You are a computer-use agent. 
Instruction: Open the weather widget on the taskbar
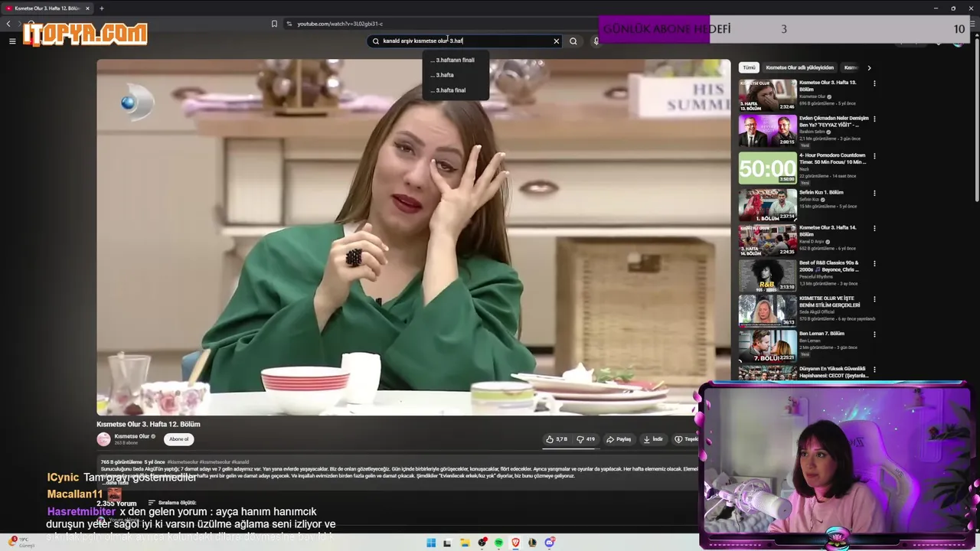tap(20, 542)
